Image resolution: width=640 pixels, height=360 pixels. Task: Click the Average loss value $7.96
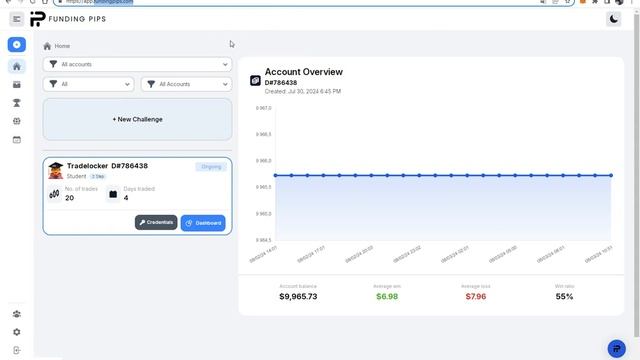tap(476, 296)
